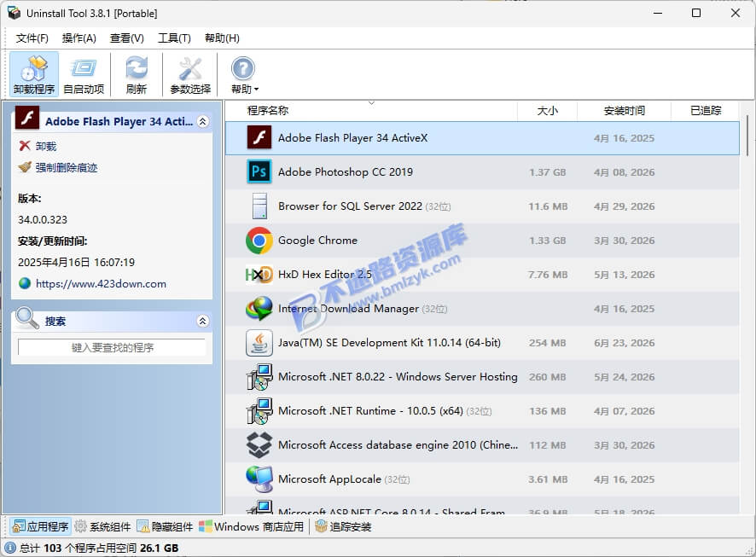
Task: Open the 查看(V) menu
Action: 127,38
